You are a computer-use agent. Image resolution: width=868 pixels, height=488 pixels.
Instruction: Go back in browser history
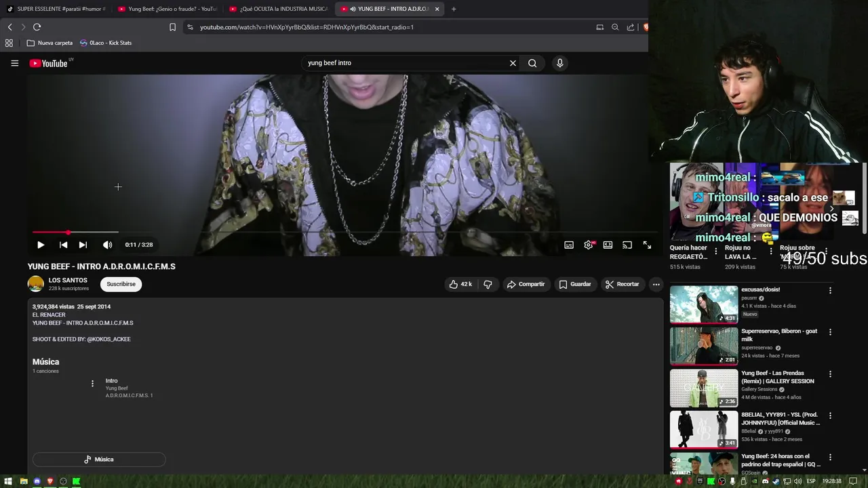click(9, 27)
